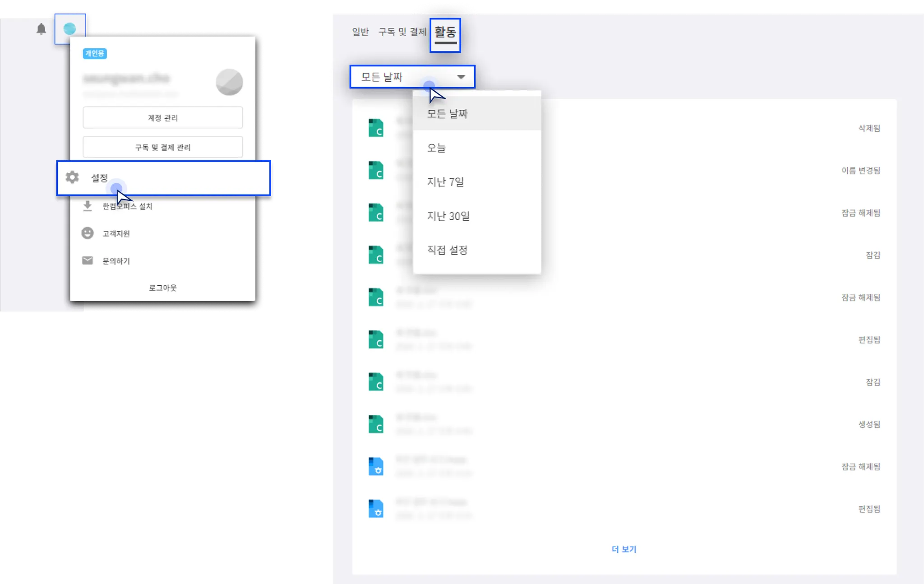Open the blue document icon marked 편집됨
924x584 pixels.
coord(376,509)
